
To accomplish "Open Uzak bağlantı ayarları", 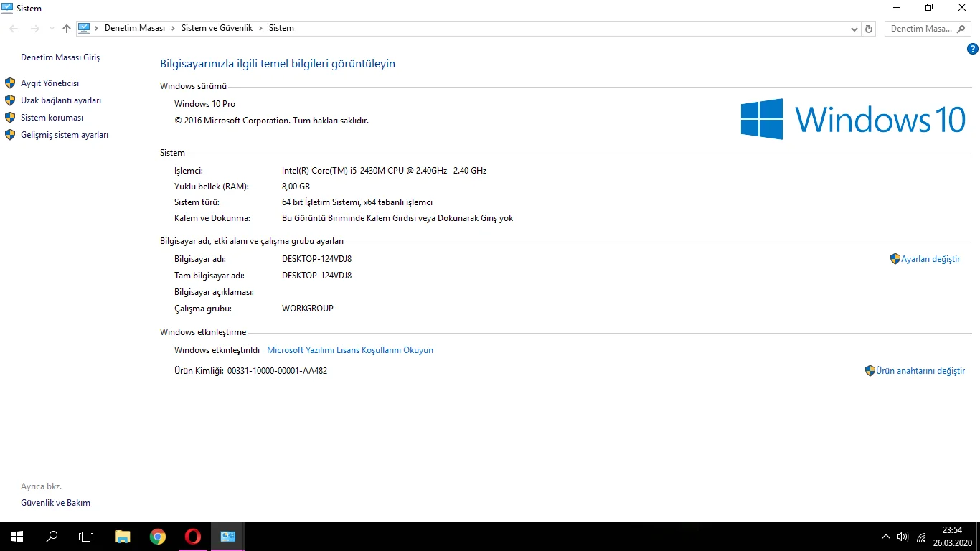I will pyautogui.click(x=61, y=100).
